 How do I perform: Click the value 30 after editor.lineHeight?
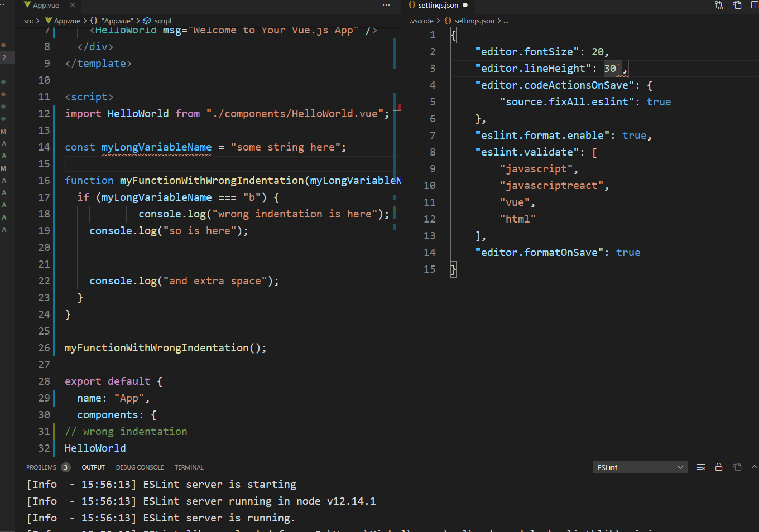click(x=610, y=68)
